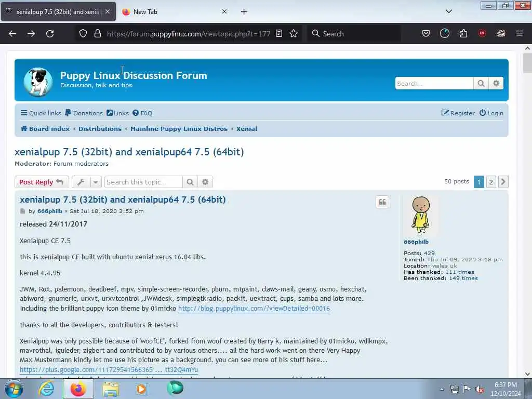Viewport: 532px width, 399px height.
Task: Open tracking protection shield icon
Action: 83,33
